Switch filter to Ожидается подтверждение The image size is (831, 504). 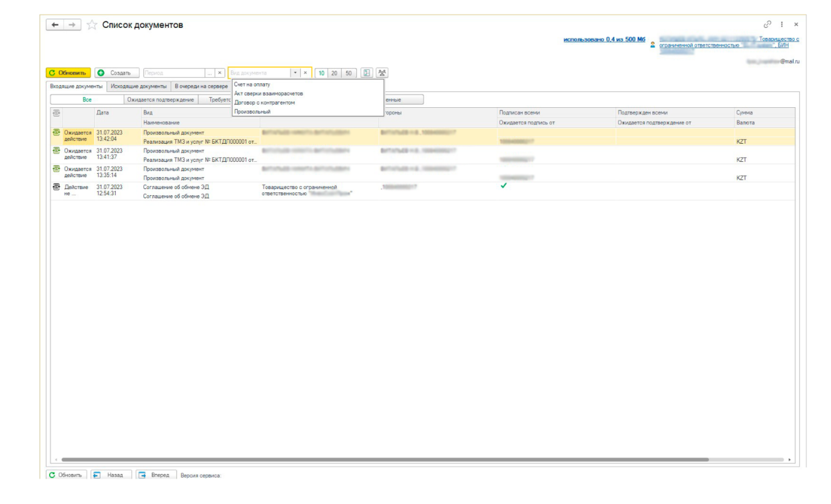pos(160,99)
